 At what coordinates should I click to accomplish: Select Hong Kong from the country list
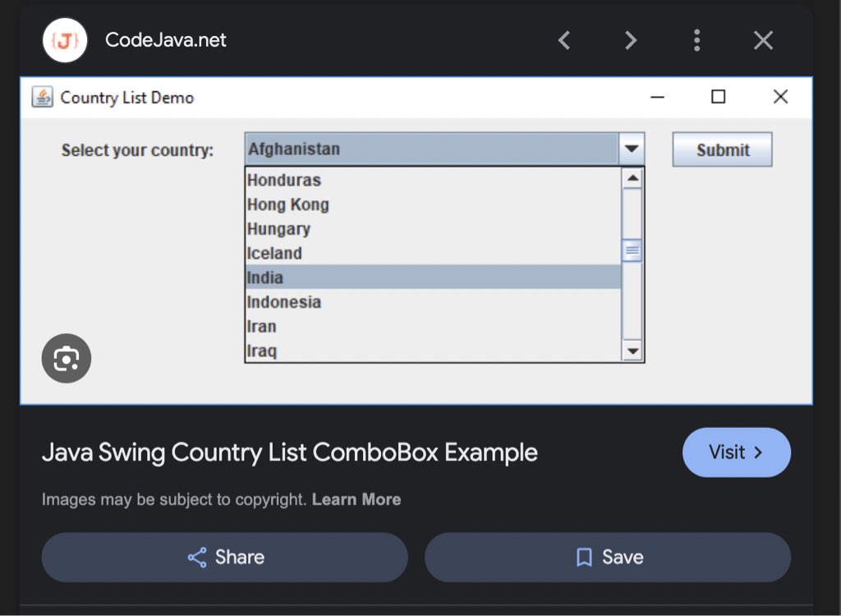(434, 205)
